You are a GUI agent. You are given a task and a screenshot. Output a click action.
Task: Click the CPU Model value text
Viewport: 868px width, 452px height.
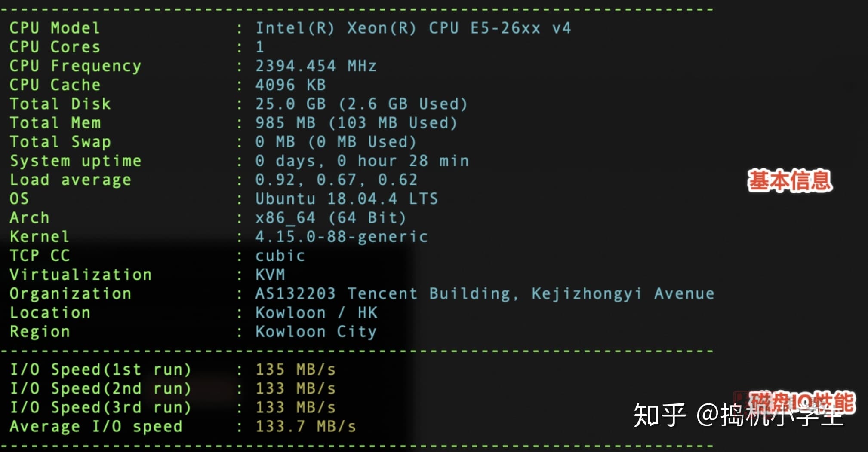point(413,28)
